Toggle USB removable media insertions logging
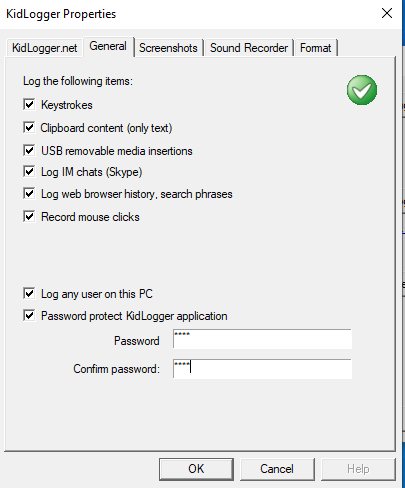 [x=29, y=150]
